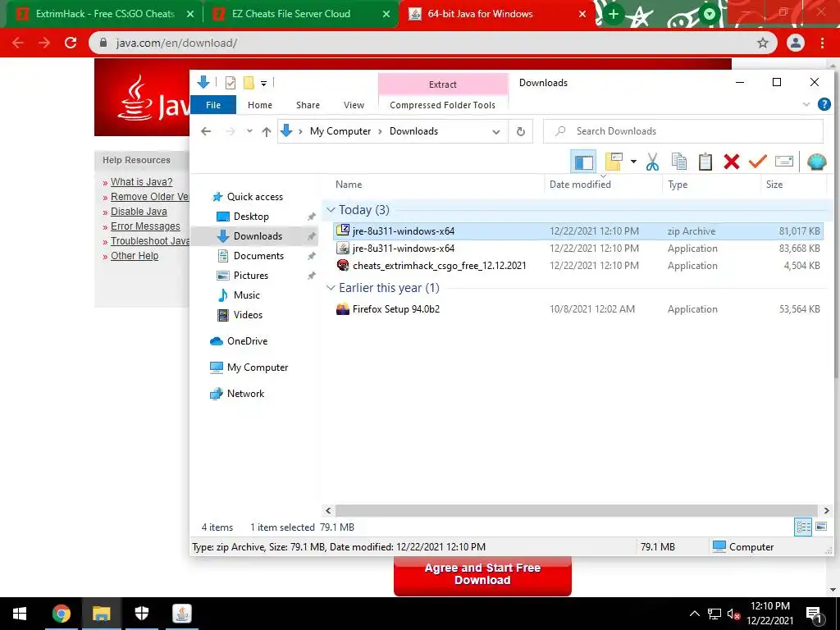Click the horizontal scrollbar in file list
The image size is (840, 630).
577,510
